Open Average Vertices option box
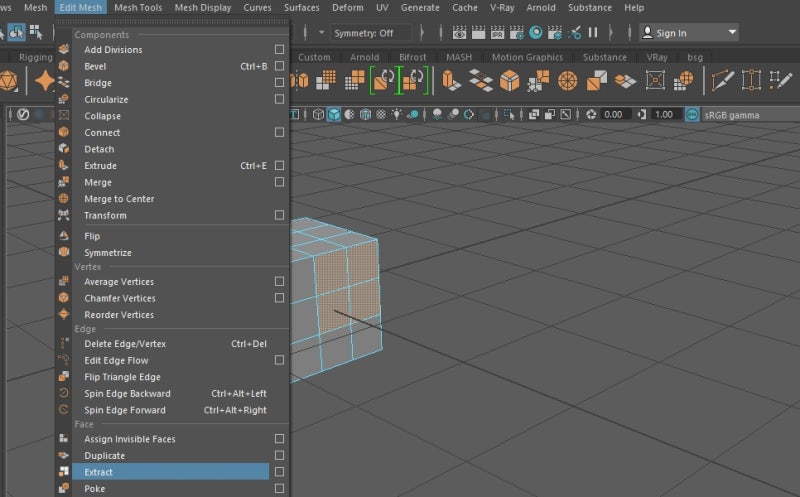 tap(279, 281)
